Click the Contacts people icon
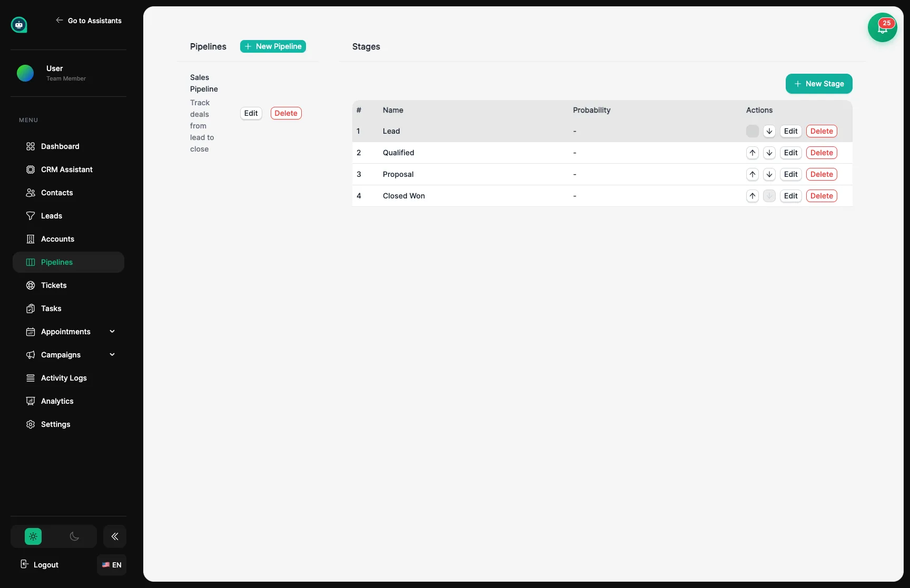The height and width of the screenshot is (588, 910). tap(31, 193)
